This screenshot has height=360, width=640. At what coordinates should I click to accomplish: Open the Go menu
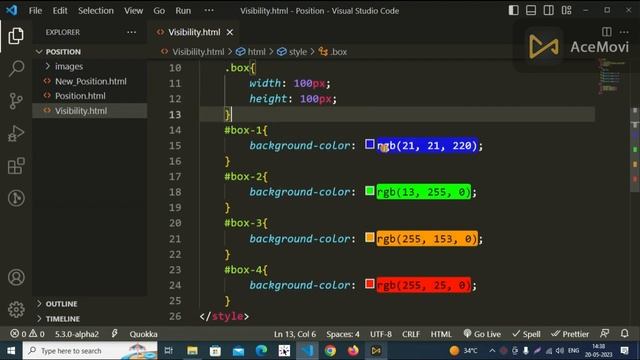159,11
